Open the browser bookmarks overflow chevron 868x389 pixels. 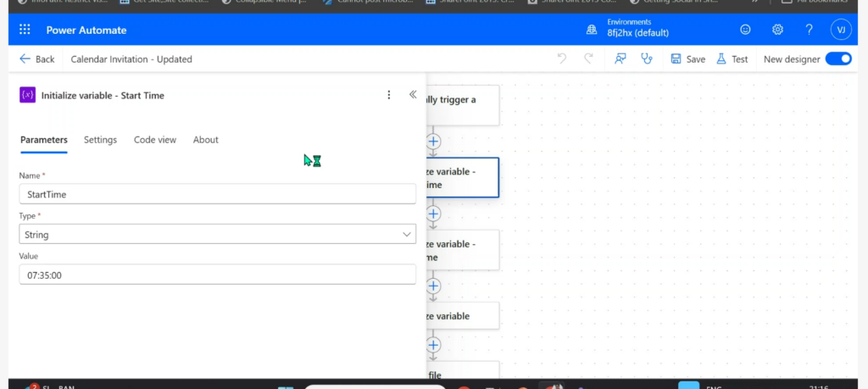click(x=754, y=2)
